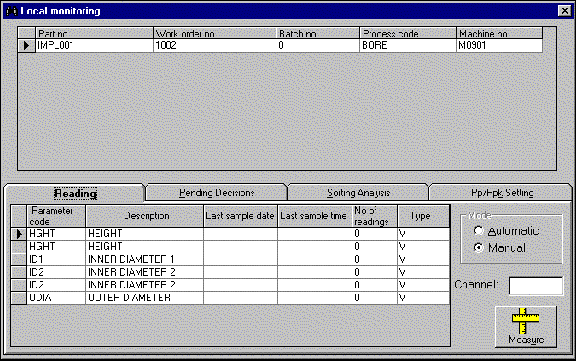Select the BORE process code cell

click(408, 46)
